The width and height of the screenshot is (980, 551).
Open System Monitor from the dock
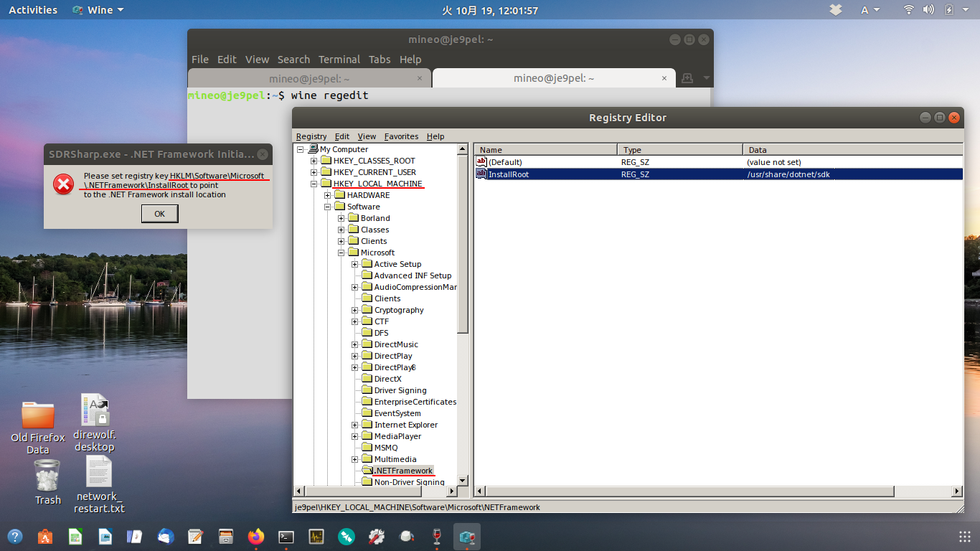coord(316,536)
